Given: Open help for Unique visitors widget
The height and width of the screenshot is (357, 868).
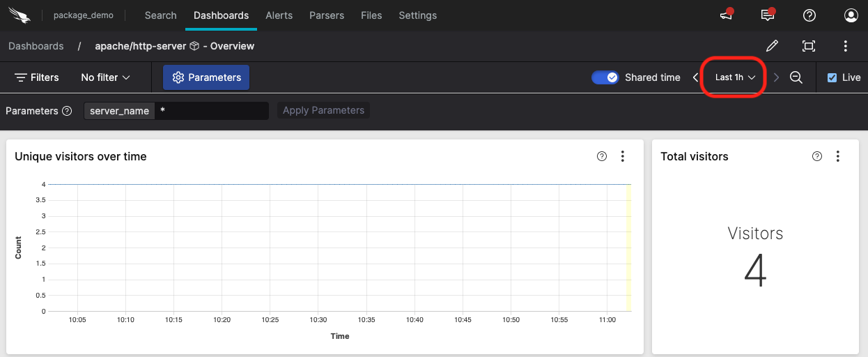Looking at the screenshot, I should (602, 156).
